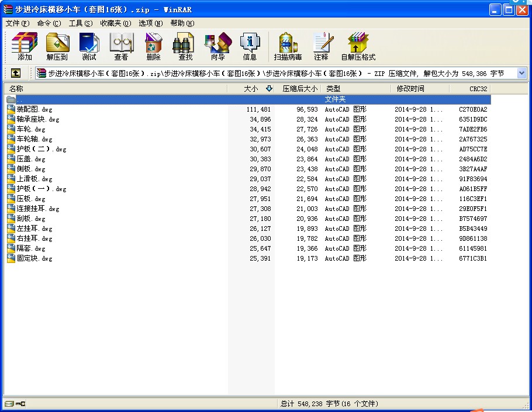
Task: Click the Extract To (解压到) icon
Action: (x=57, y=46)
